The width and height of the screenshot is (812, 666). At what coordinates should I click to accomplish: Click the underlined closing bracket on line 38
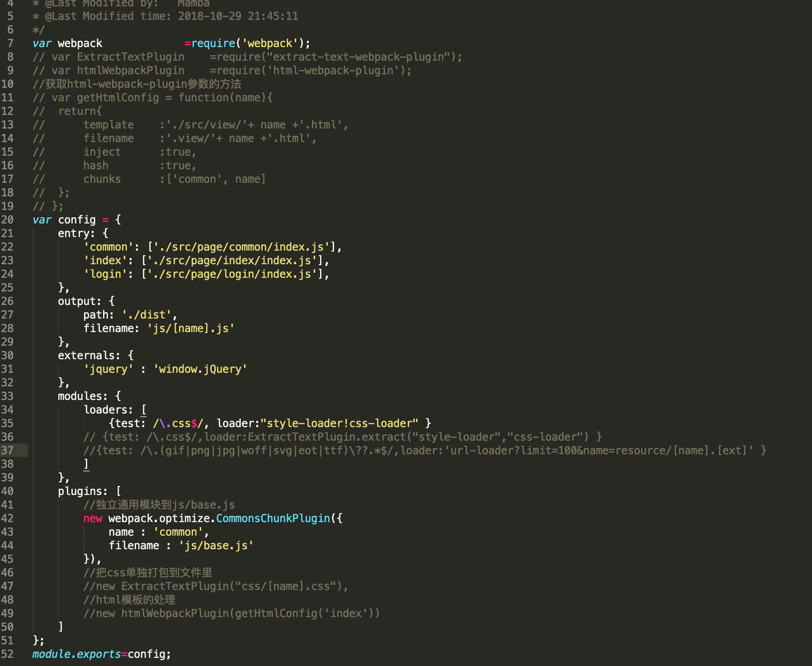click(x=86, y=464)
